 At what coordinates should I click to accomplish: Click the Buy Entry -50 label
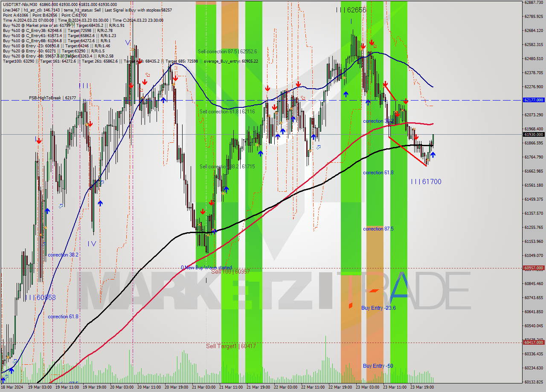[378, 366]
